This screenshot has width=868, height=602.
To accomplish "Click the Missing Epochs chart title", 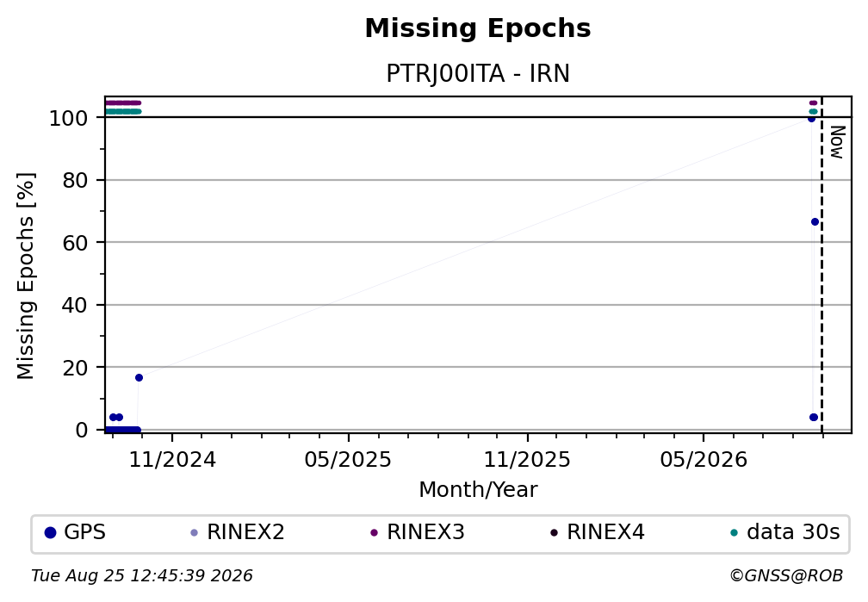I will click(478, 28).
